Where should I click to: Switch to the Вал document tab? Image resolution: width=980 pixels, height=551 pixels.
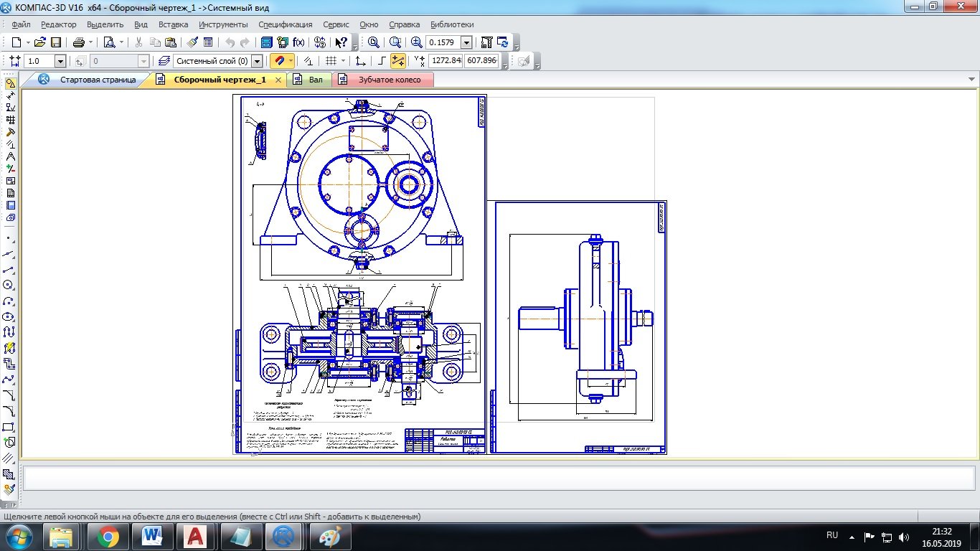(315, 80)
